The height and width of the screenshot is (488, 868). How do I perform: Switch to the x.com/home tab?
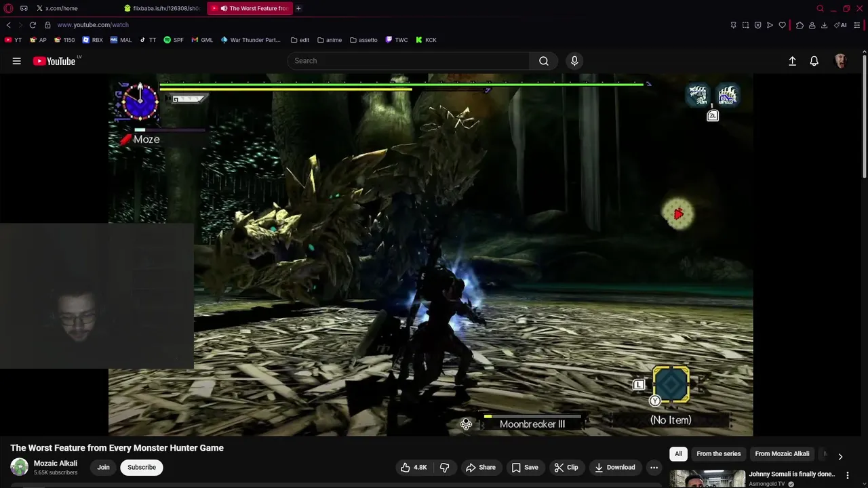(x=75, y=8)
